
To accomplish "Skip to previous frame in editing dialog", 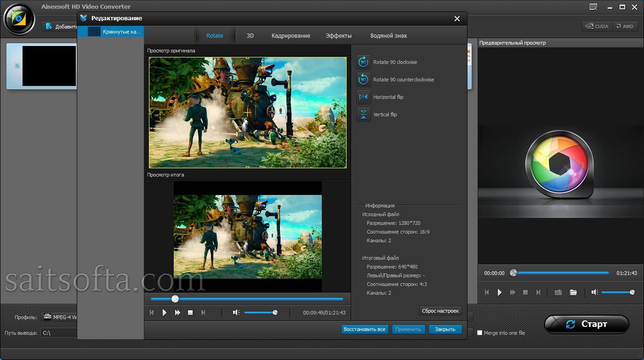I will pyautogui.click(x=152, y=313).
